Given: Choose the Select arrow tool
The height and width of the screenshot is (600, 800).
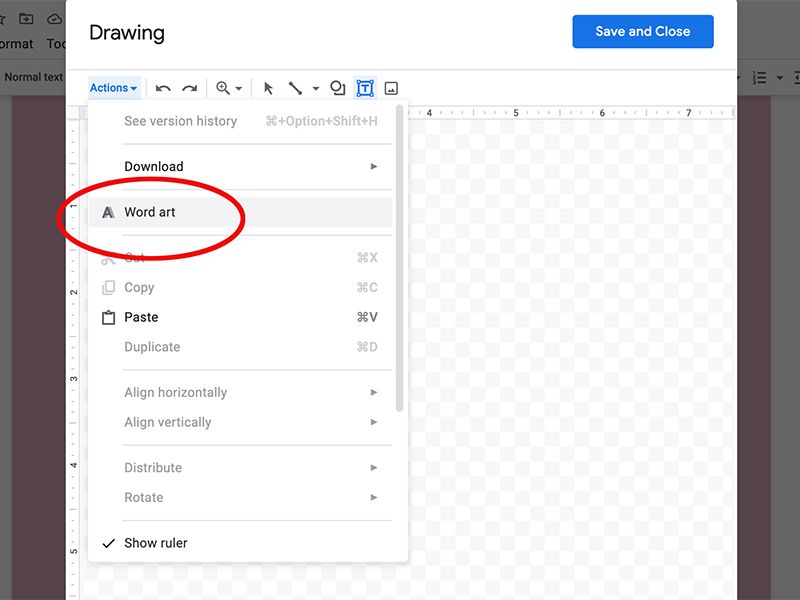Looking at the screenshot, I should click(x=269, y=88).
